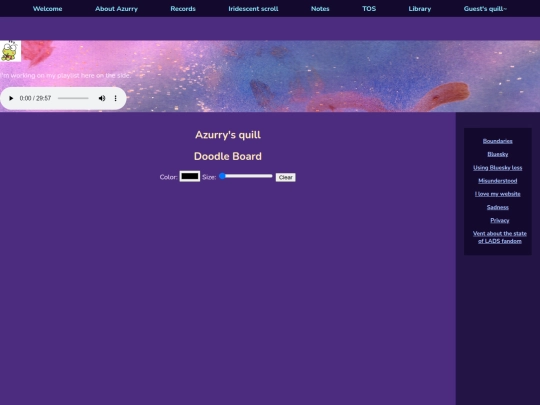The image size is (540, 405).
Task: Click the Azurry's quill heading
Action: (x=228, y=135)
